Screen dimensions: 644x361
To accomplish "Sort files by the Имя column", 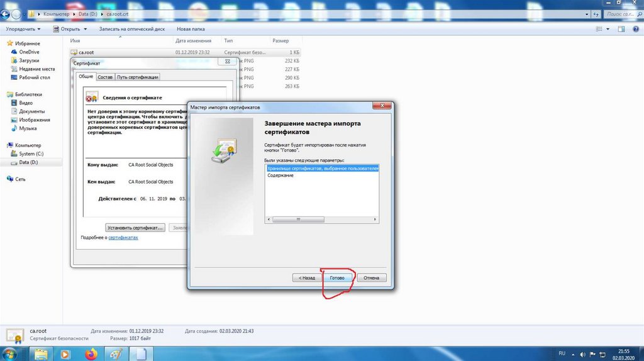I will [75, 41].
